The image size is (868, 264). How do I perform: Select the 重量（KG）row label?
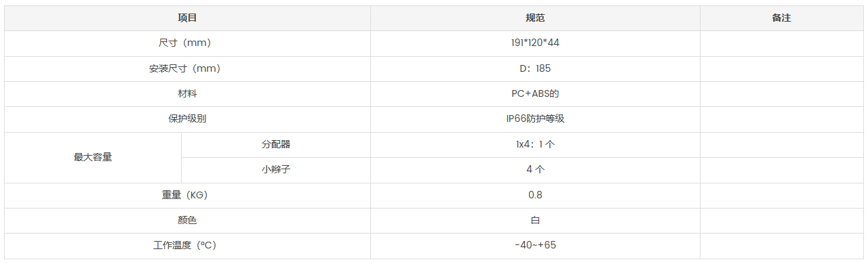[187, 196]
